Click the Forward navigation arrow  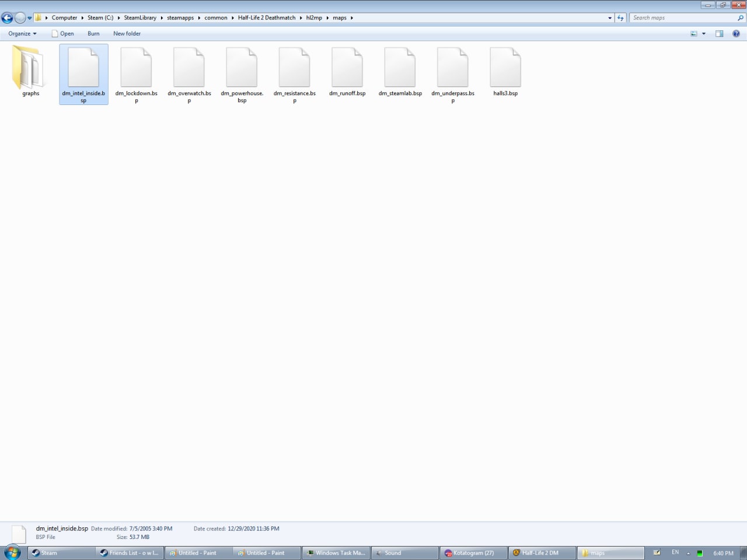click(x=20, y=18)
